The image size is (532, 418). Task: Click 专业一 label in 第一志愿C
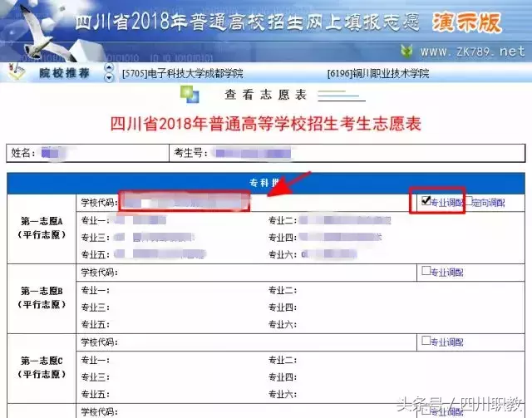(x=95, y=360)
